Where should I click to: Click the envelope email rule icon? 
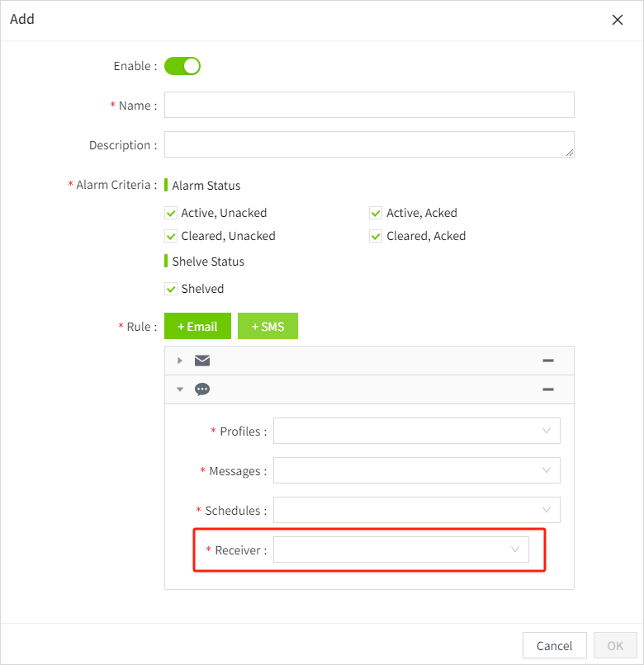(x=202, y=361)
